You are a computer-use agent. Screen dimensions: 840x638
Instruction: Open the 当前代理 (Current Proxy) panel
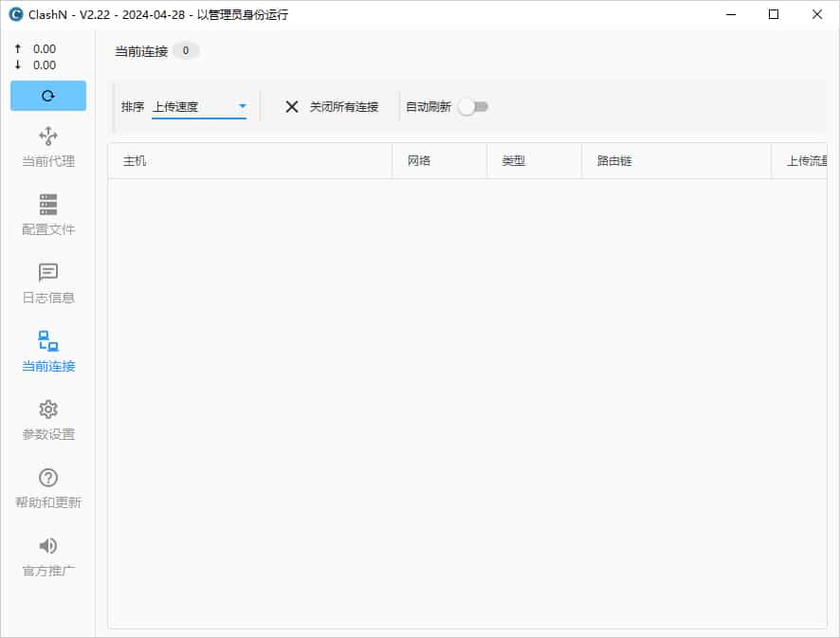pos(47,147)
